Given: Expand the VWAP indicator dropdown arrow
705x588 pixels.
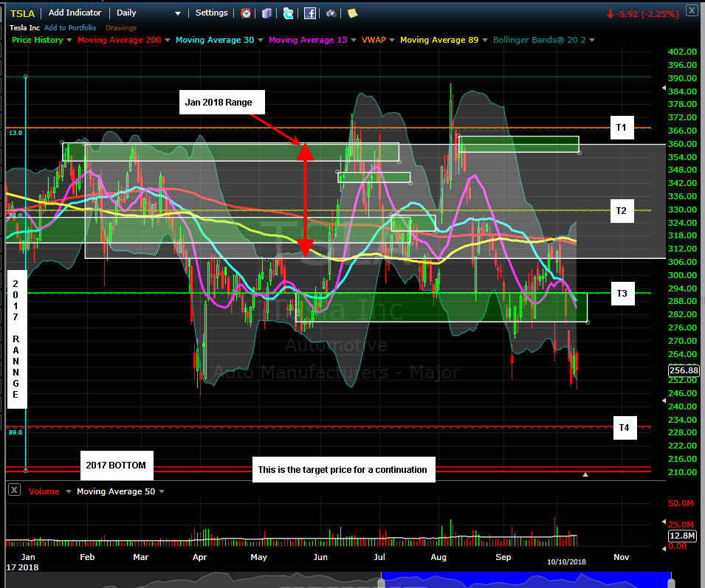Looking at the screenshot, I should [x=392, y=40].
